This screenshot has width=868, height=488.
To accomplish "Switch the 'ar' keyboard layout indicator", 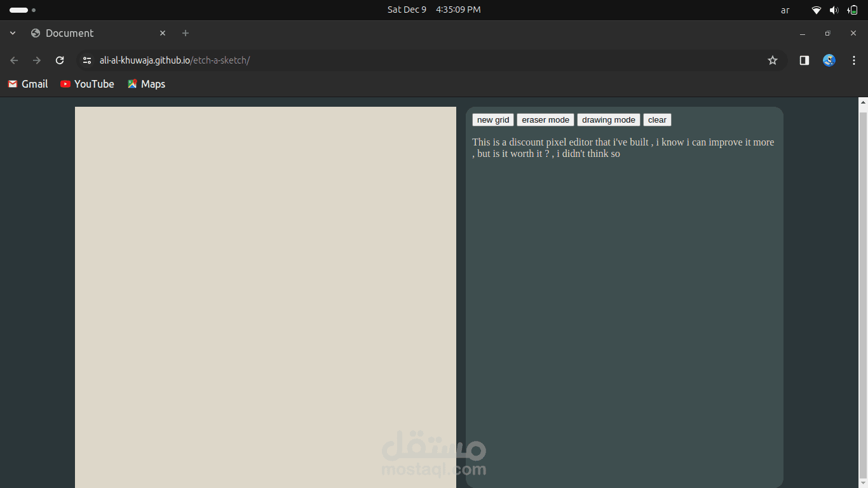I will (x=785, y=10).
